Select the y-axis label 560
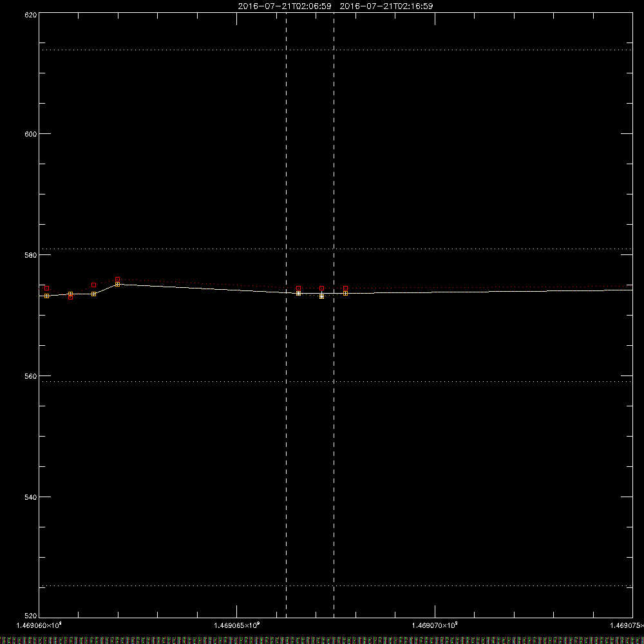Image resolution: width=644 pixels, height=644 pixels. click(x=31, y=376)
